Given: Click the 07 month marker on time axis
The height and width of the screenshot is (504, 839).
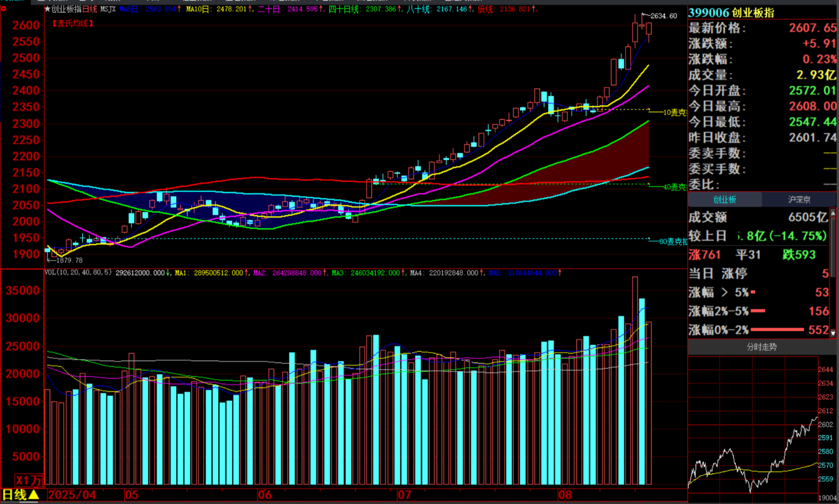Looking at the screenshot, I should tap(404, 495).
